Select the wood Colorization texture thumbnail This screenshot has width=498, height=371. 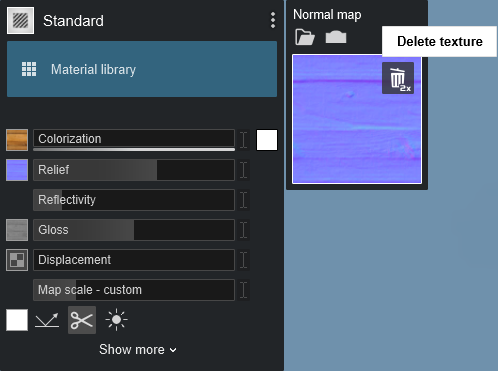click(x=17, y=140)
